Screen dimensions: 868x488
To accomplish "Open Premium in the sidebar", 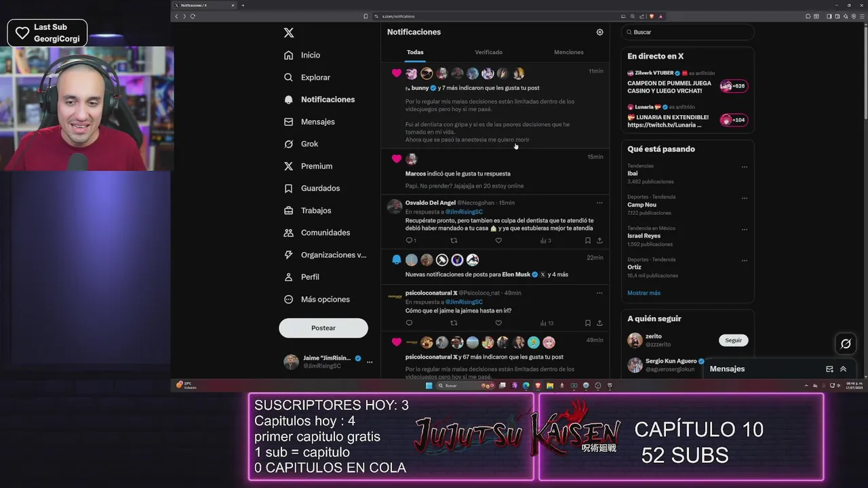I will (x=309, y=166).
